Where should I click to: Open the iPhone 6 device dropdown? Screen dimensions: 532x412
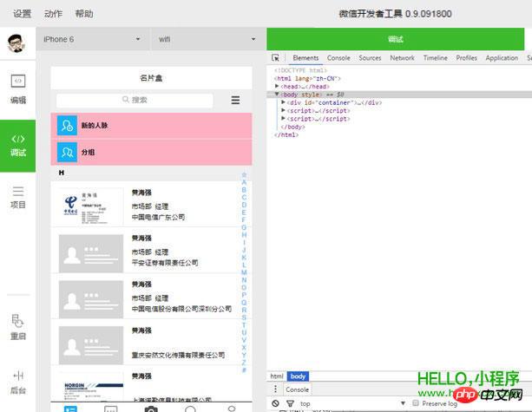(x=92, y=39)
